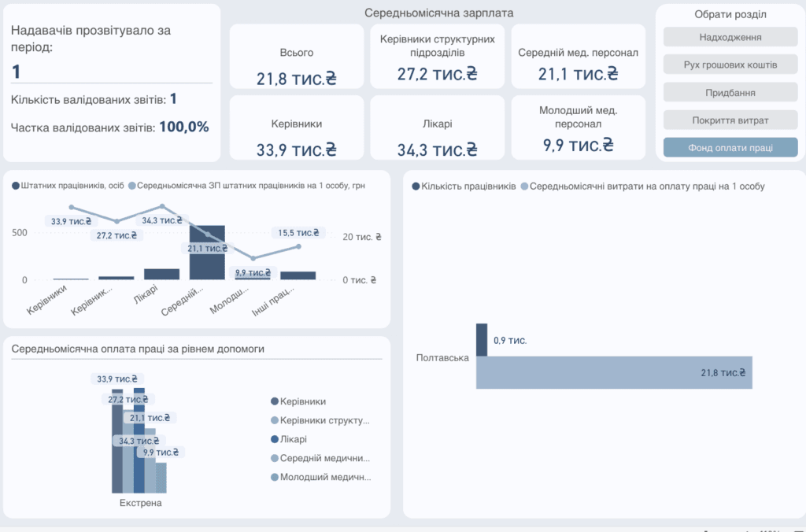Select Середній медичн... legend entry
The width and height of the screenshot is (806, 532).
tap(320, 458)
